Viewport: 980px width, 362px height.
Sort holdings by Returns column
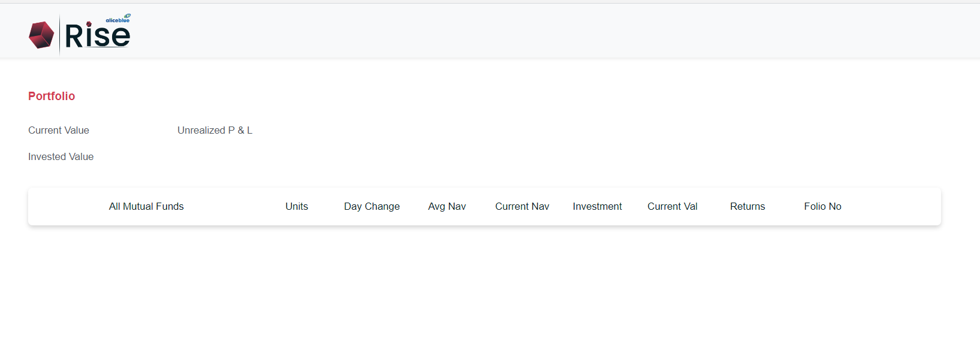(x=747, y=206)
